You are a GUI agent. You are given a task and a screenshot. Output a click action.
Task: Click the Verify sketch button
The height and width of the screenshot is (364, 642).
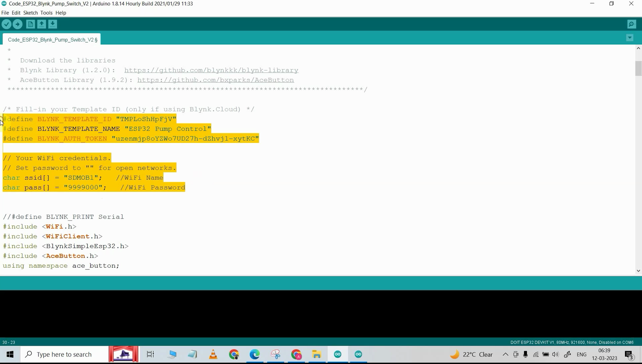6,24
